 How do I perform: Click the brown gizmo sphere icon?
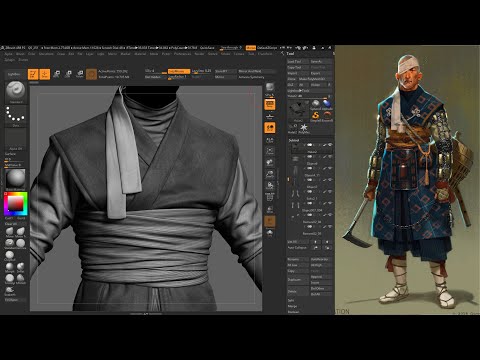point(91,74)
